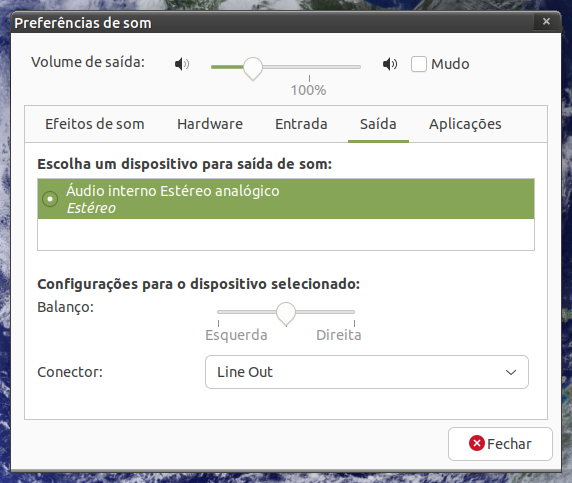Click the chevron arrow in Conector box
This screenshot has width=572, height=483.
(511, 372)
